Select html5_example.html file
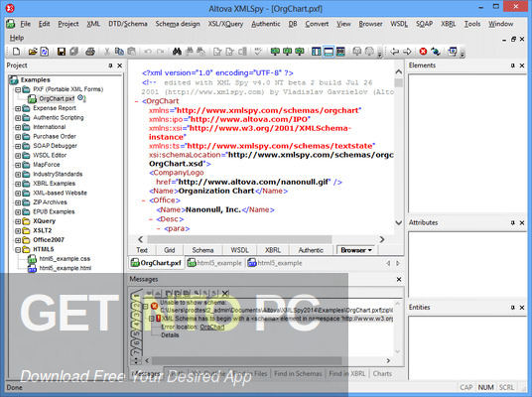The width and height of the screenshot is (532, 397). point(65,268)
